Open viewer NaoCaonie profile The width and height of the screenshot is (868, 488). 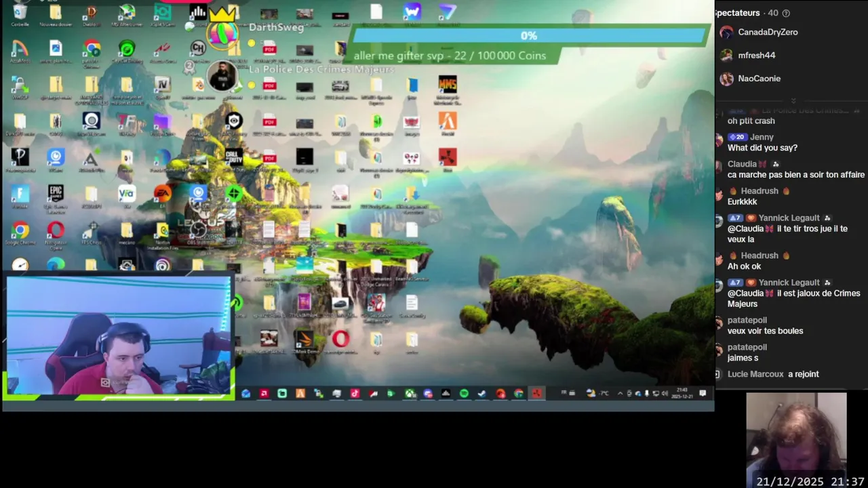click(749, 79)
